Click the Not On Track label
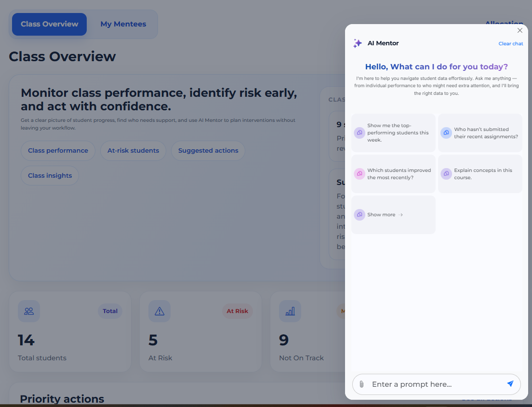The image size is (532, 407). [301, 358]
